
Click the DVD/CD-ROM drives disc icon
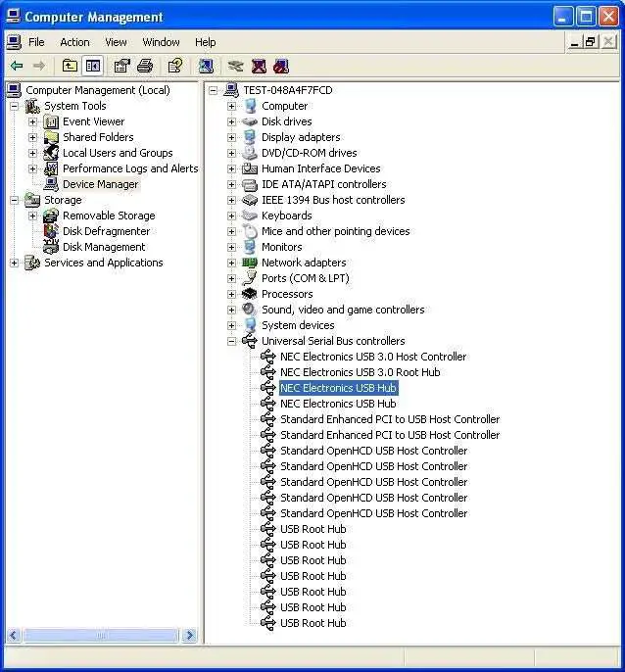(x=250, y=153)
